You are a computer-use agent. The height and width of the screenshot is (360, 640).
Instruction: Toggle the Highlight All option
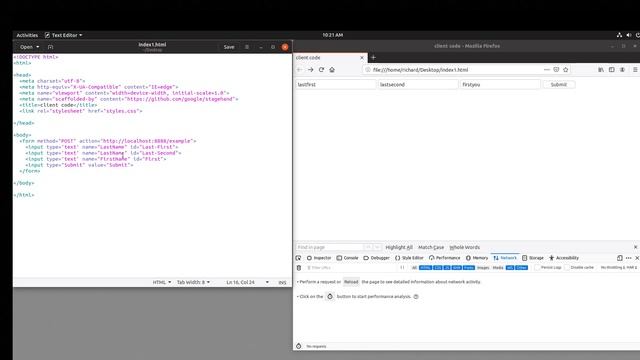399,247
